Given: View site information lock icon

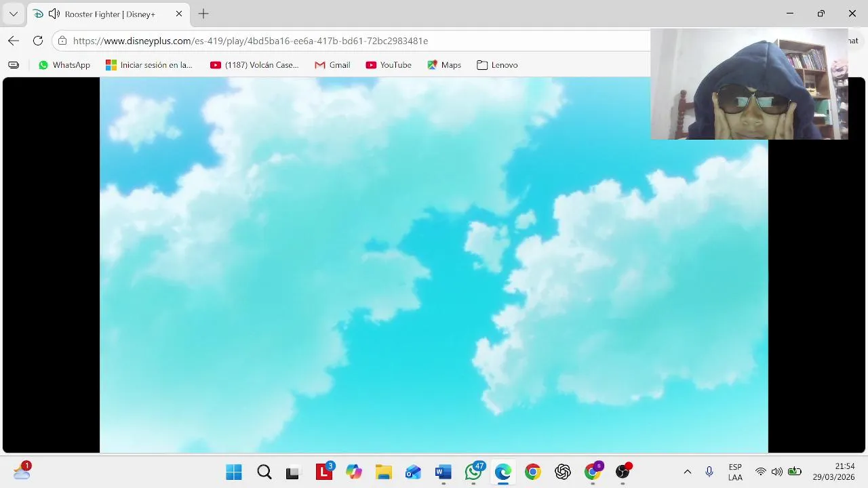Looking at the screenshot, I should (x=62, y=41).
